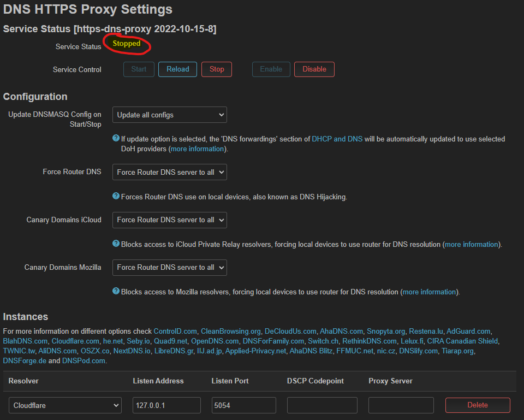Open the ControlD.com link
Screen dimensions: 524x420
pyautogui.click(x=175, y=332)
